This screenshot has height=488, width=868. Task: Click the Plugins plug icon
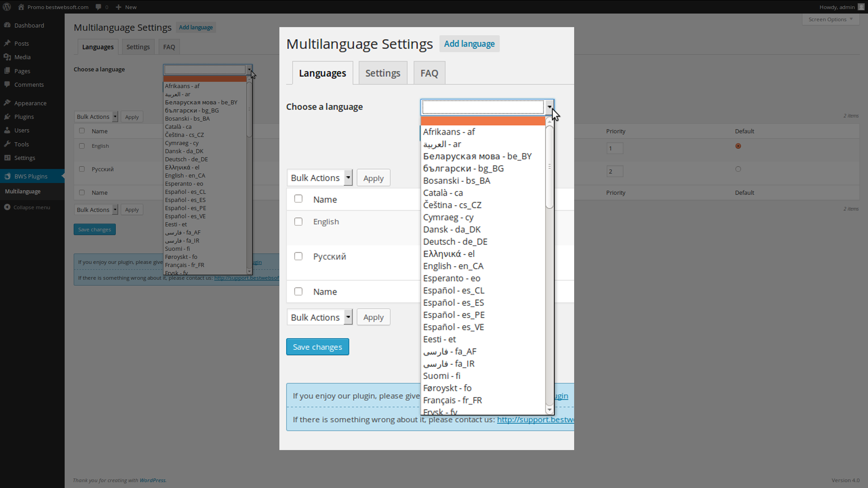[7, 117]
